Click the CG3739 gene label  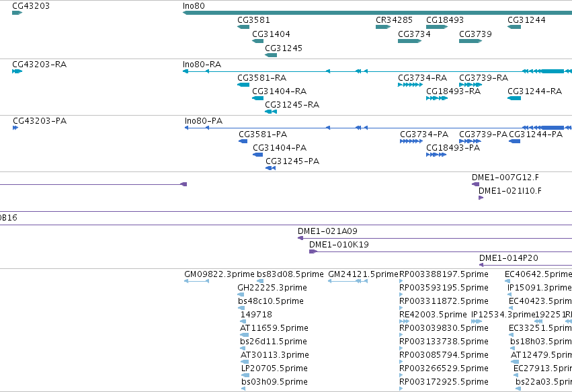pyautogui.click(x=475, y=34)
